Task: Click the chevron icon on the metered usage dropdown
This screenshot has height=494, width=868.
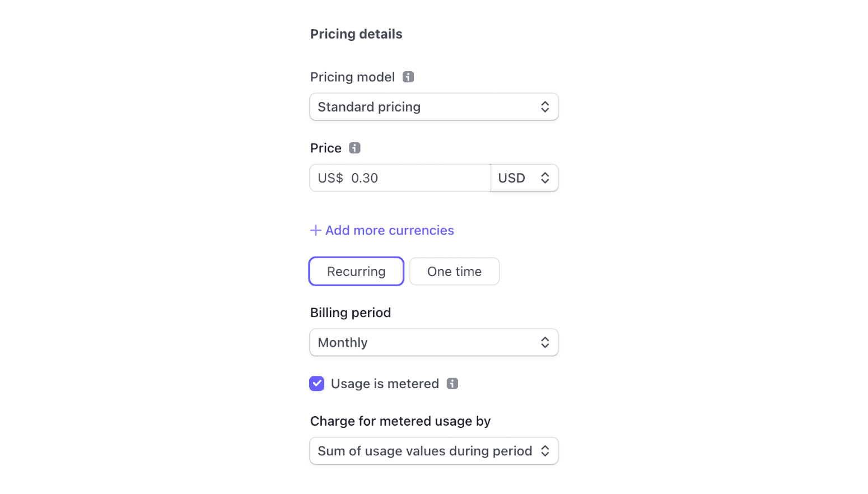Action: 545,451
